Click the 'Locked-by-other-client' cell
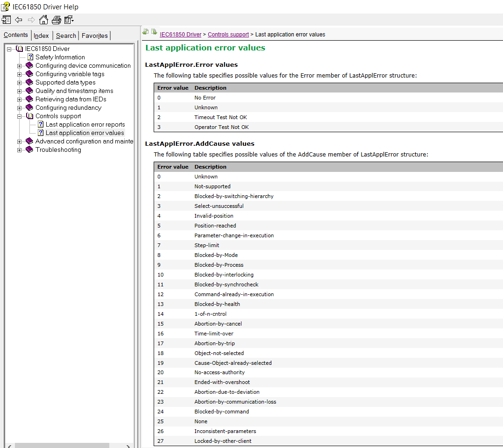This screenshot has height=448, width=503. pos(223,441)
